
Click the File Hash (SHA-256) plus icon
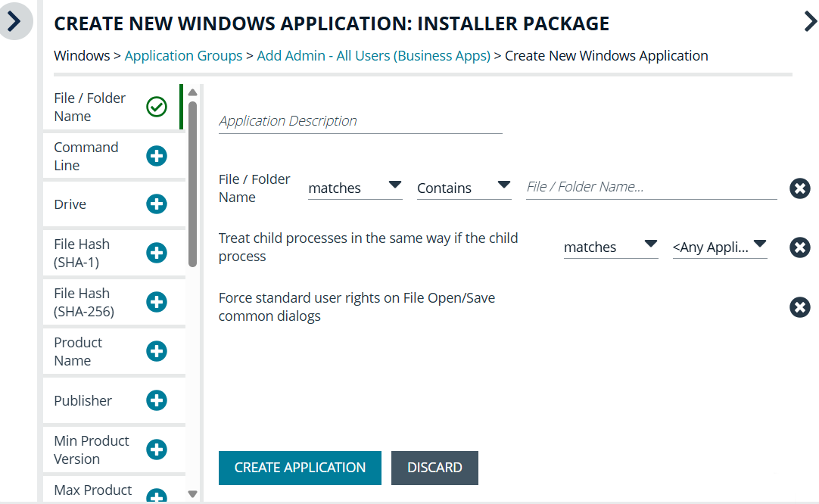[156, 302]
